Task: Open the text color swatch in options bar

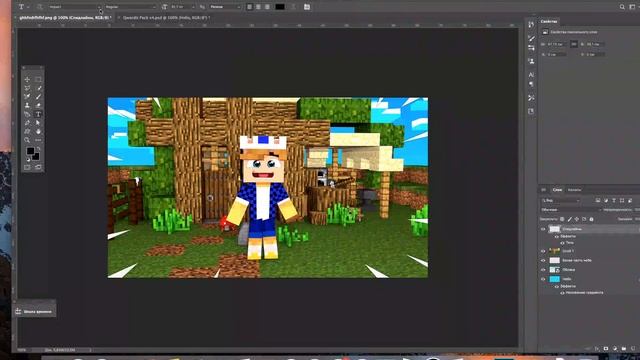Action: pos(280,7)
